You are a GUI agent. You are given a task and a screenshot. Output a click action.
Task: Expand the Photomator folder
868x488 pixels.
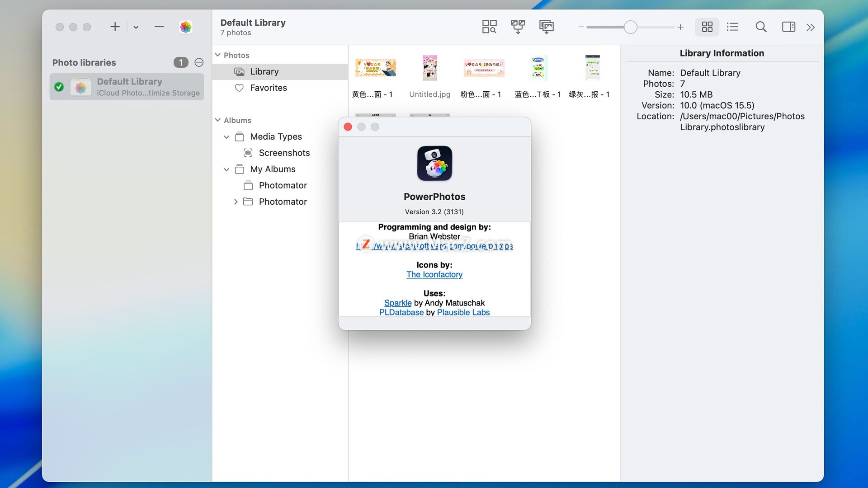(x=236, y=202)
